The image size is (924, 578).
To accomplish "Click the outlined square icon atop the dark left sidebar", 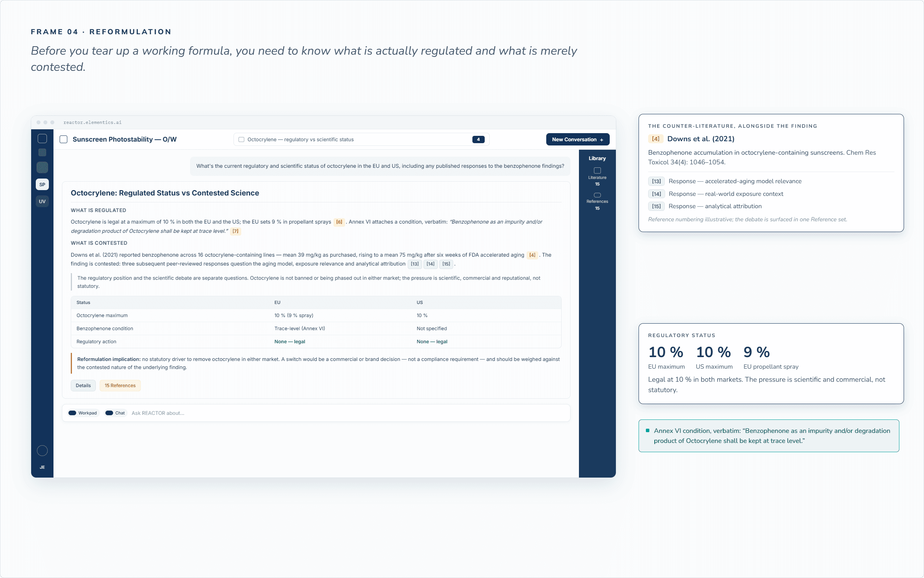I will coord(42,139).
